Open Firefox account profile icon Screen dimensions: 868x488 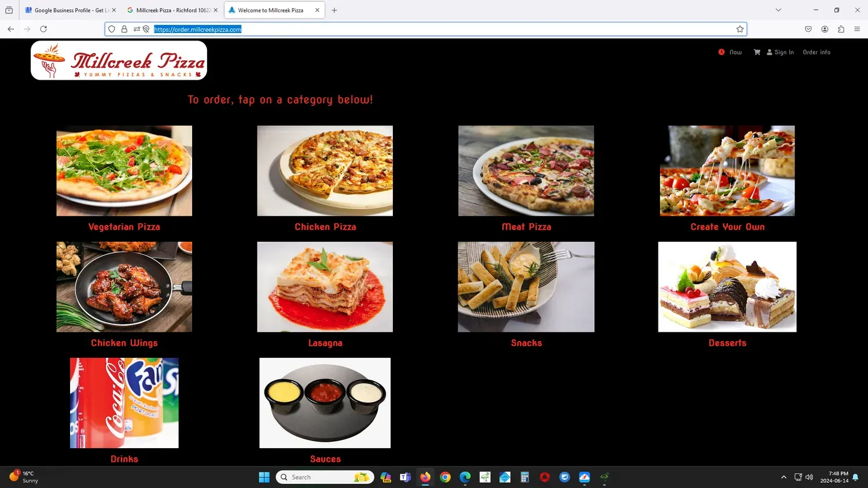(825, 29)
